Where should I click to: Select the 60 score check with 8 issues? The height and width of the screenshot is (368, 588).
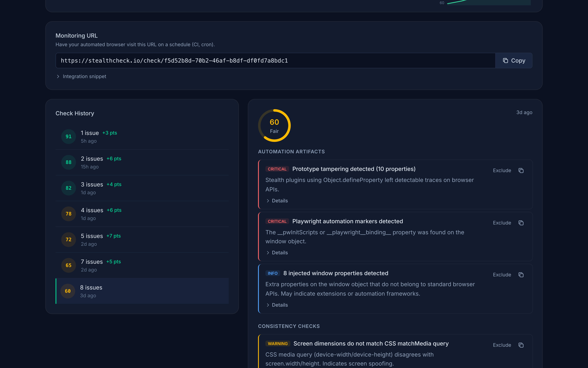pos(142,291)
